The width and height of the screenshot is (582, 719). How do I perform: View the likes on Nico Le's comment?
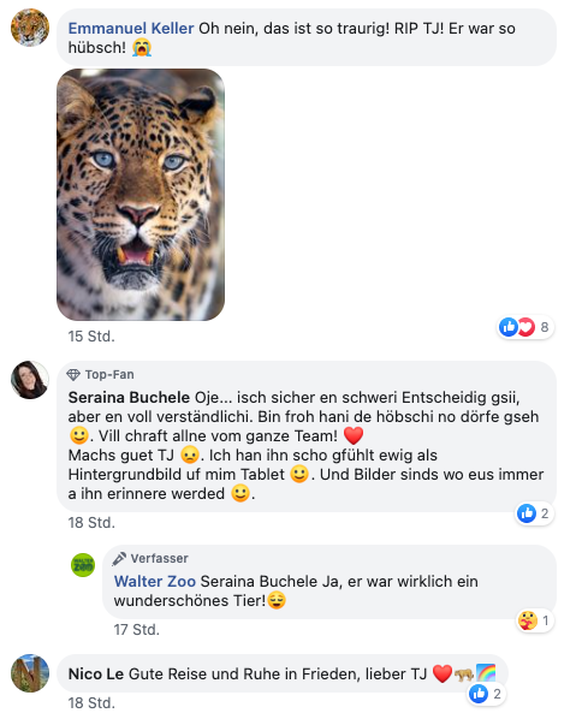487,694
